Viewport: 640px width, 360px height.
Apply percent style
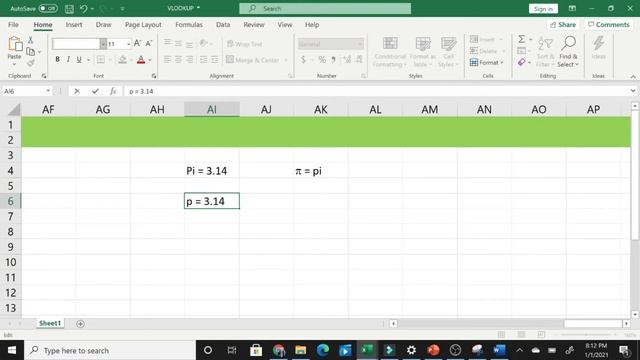click(x=322, y=60)
